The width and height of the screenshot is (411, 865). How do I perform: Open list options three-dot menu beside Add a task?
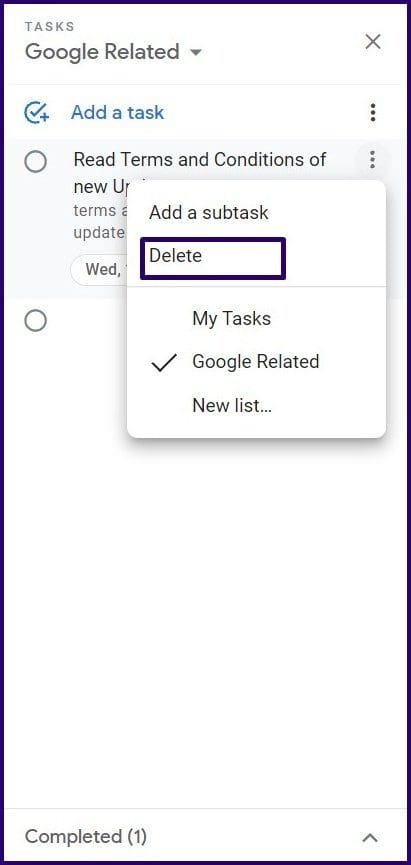[373, 113]
